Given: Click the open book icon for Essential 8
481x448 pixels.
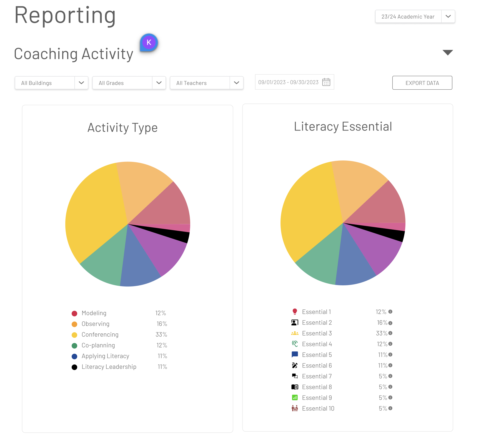Looking at the screenshot, I should coord(295,387).
